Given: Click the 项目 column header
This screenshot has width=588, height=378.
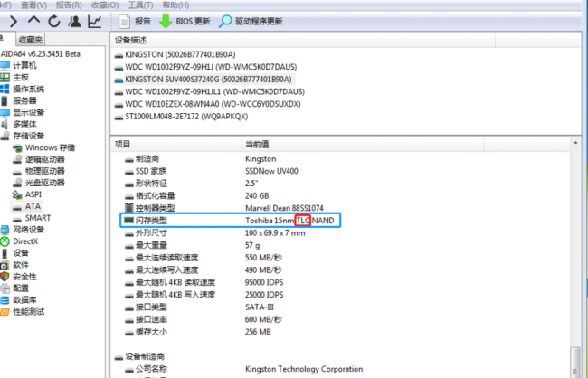Looking at the screenshot, I should pos(175,145).
